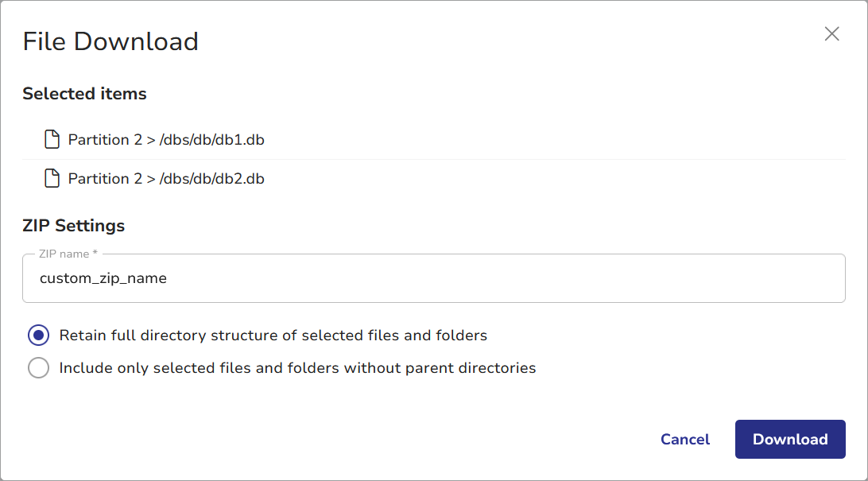Click the "ZIP Settings" heading
868x481 pixels.
pos(73,226)
